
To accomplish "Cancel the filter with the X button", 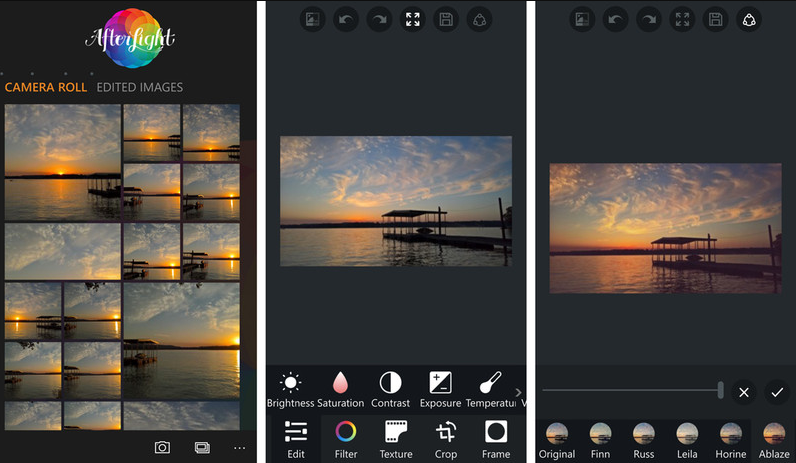I will pyautogui.click(x=743, y=392).
